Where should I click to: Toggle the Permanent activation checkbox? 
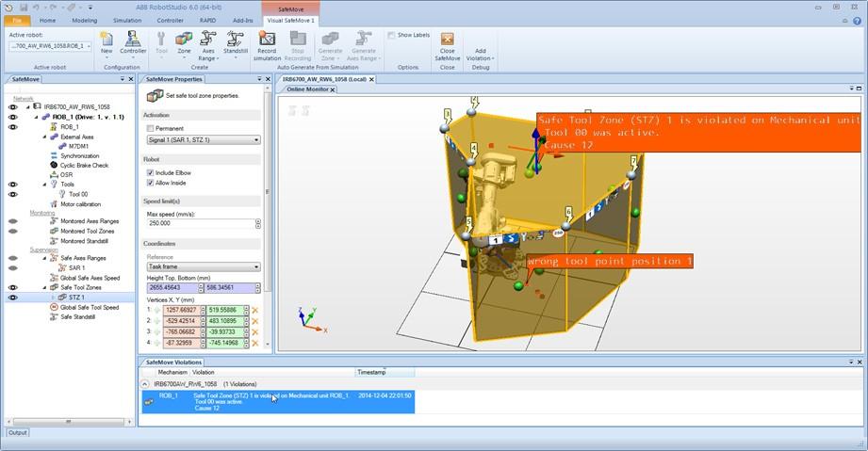(150, 128)
